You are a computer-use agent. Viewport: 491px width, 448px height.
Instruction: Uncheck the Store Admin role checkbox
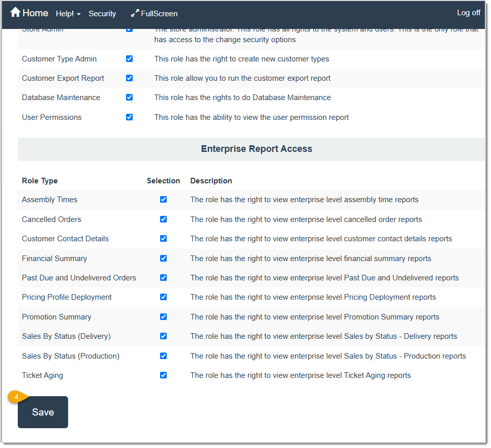129,29
